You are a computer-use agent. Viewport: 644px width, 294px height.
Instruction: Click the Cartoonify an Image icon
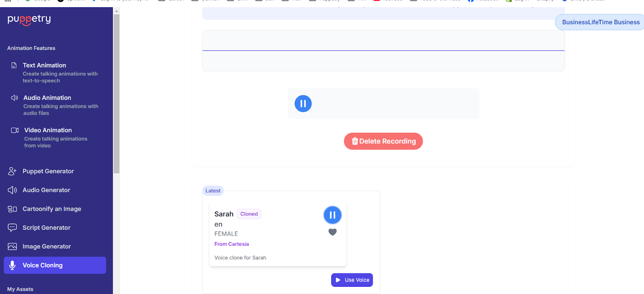click(x=12, y=209)
